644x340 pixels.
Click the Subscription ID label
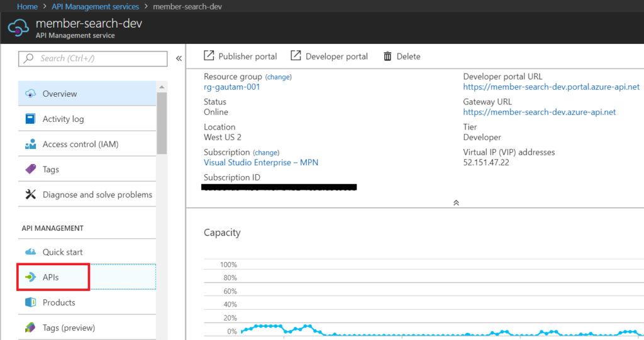pyautogui.click(x=231, y=177)
